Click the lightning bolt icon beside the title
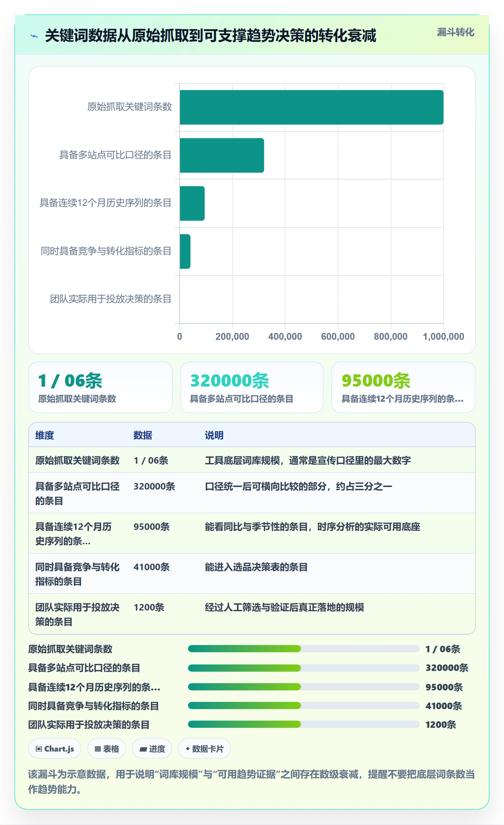This screenshot has height=825, width=504. pos(34,36)
